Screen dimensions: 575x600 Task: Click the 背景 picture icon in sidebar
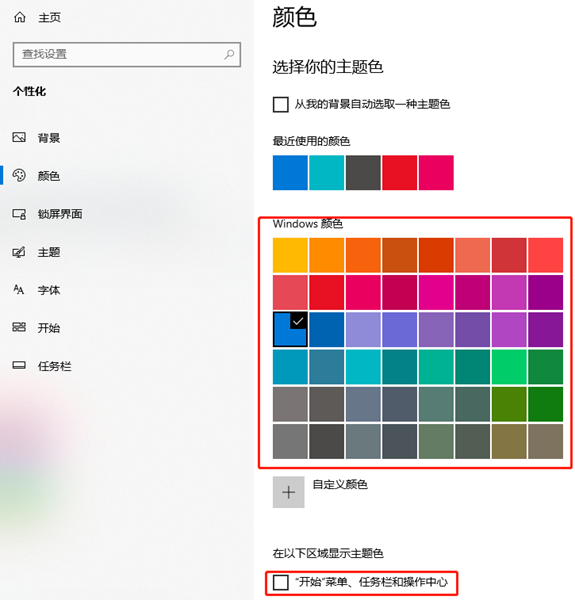(19, 137)
